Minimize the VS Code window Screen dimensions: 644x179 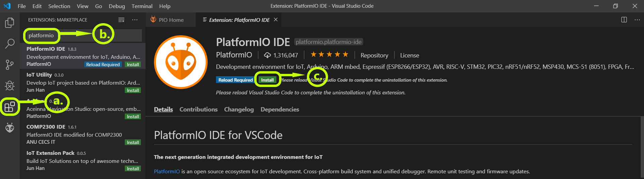pos(596,6)
